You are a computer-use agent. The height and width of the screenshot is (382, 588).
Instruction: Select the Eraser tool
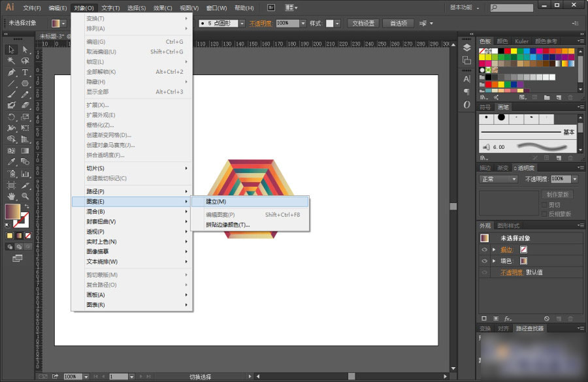pyautogui.click(x=25, y=105)
